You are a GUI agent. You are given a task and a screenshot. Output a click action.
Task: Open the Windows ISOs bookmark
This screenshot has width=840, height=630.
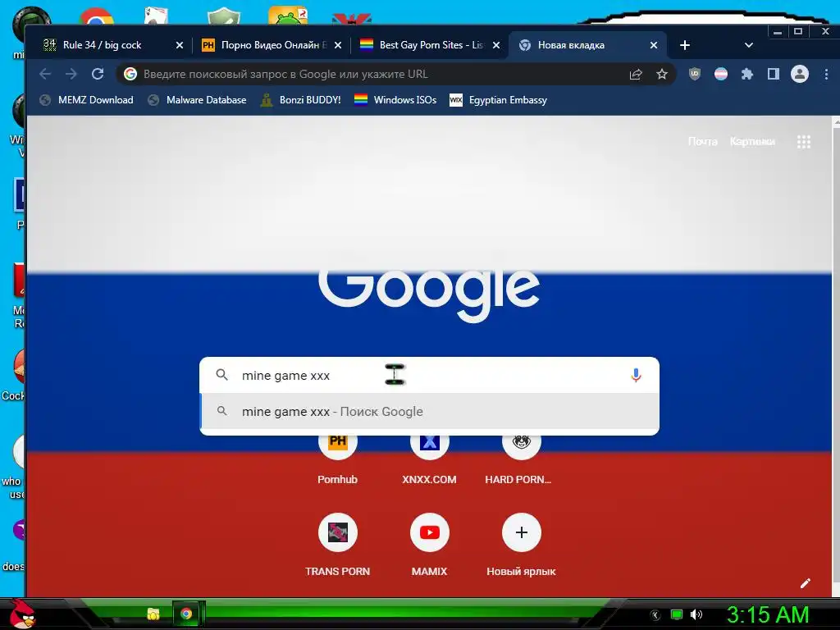point(395,100)
